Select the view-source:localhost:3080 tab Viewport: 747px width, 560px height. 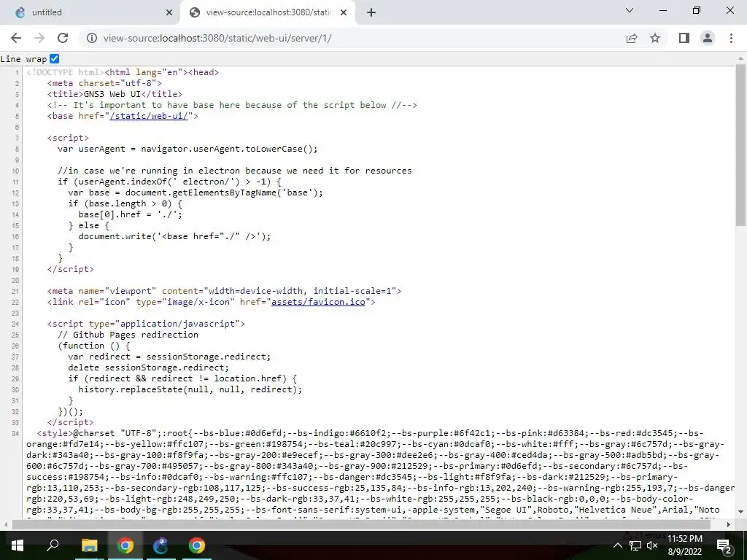[267, 12]
